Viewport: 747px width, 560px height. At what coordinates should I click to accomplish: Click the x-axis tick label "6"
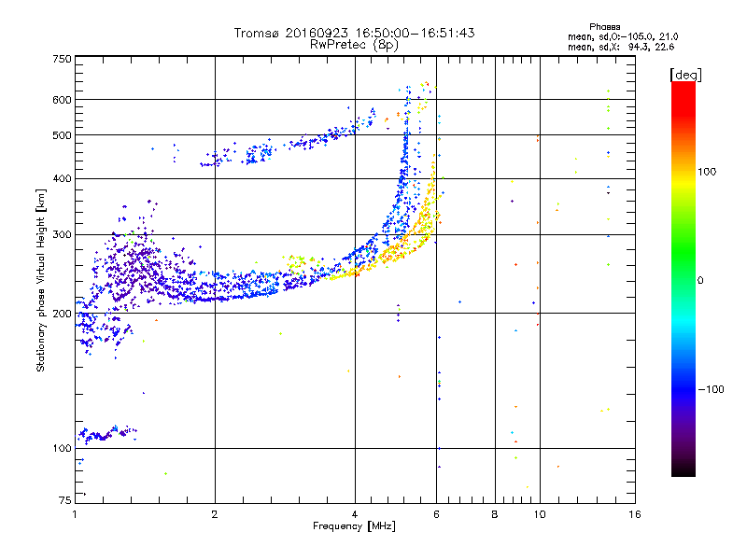pyautogui.click(x=436, y=514)
